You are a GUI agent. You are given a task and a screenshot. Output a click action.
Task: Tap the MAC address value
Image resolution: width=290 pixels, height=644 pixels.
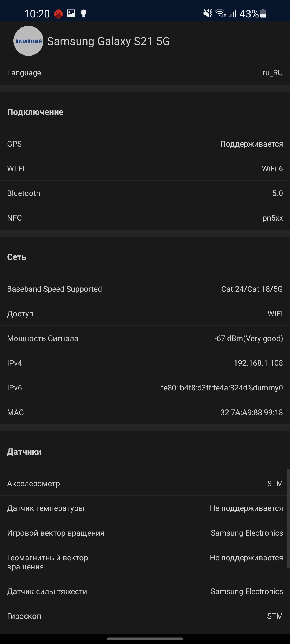pos(252,412)
